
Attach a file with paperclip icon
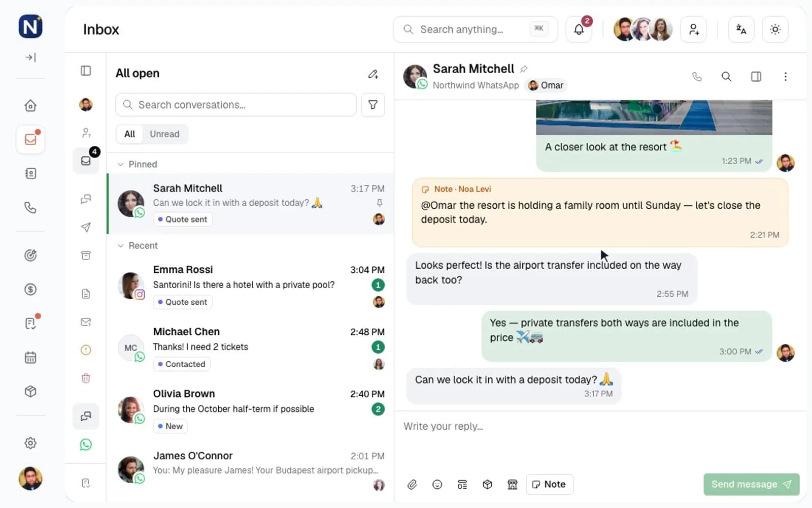point(412,485)
